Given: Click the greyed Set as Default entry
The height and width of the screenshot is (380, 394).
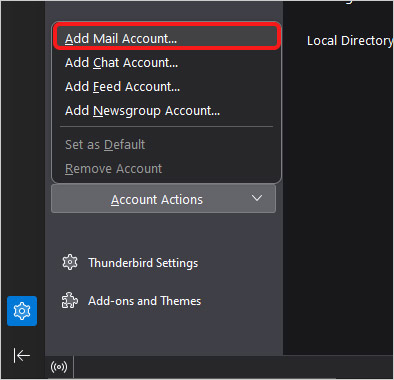Looking at the screenshot, I should [x=166, y=145].
